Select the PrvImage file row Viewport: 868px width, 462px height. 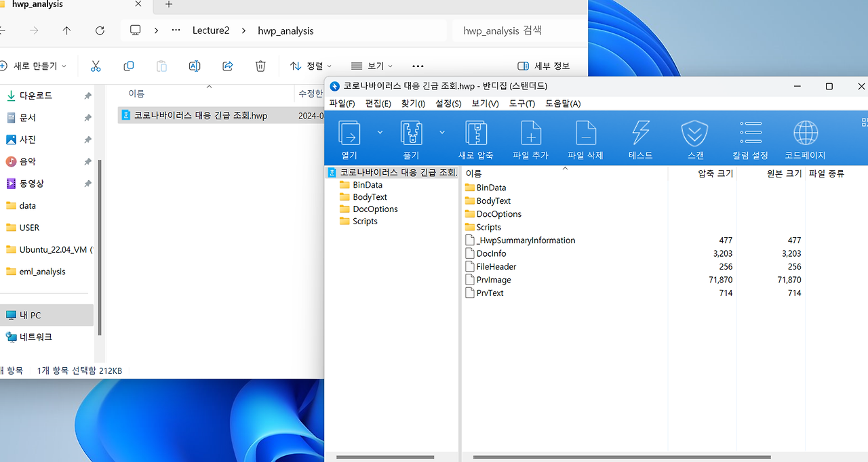[488, 280]
